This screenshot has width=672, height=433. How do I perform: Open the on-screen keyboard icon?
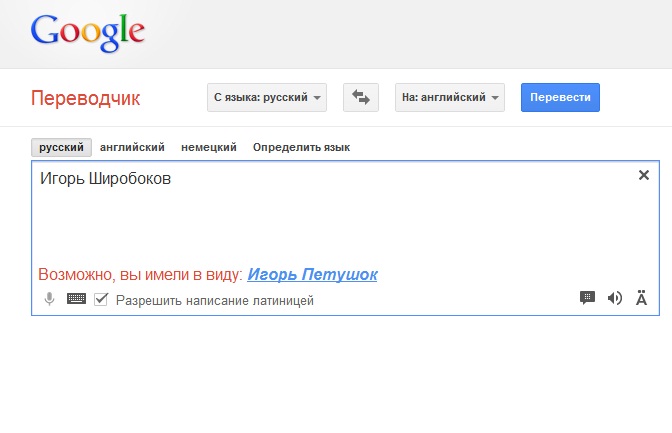(x=76, y=299)
